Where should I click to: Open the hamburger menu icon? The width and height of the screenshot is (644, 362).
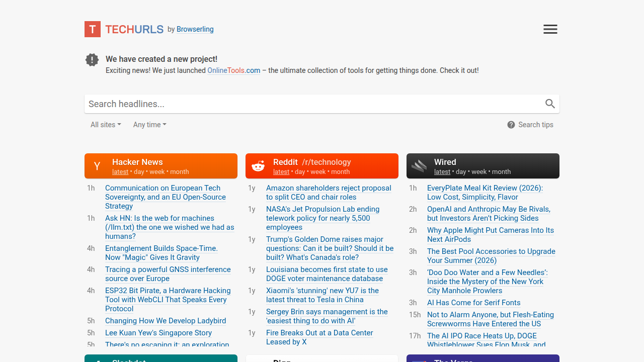(550, 29)
